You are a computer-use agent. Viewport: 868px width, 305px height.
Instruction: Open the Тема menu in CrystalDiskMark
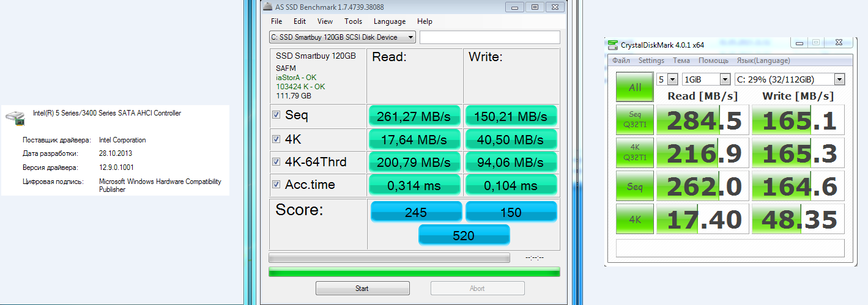tap(681, 61)
